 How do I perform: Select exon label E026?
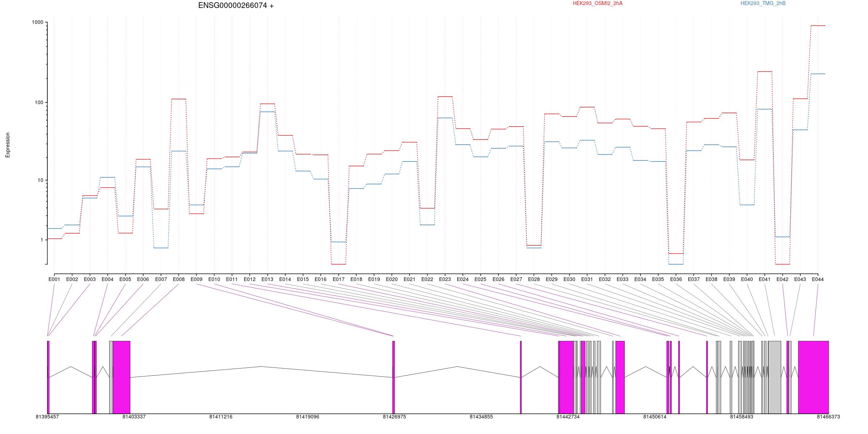pyautogui.click(x=498, y=279)
